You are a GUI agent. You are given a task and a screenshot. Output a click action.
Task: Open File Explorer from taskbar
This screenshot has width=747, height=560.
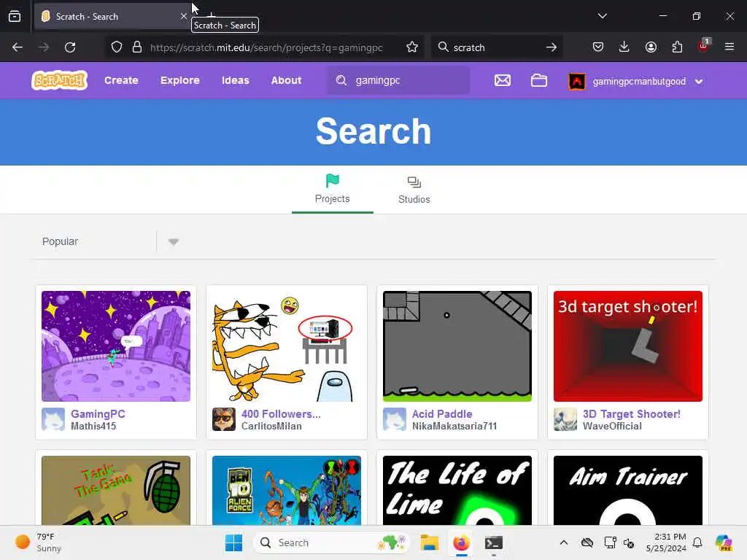tap(429, 542)
